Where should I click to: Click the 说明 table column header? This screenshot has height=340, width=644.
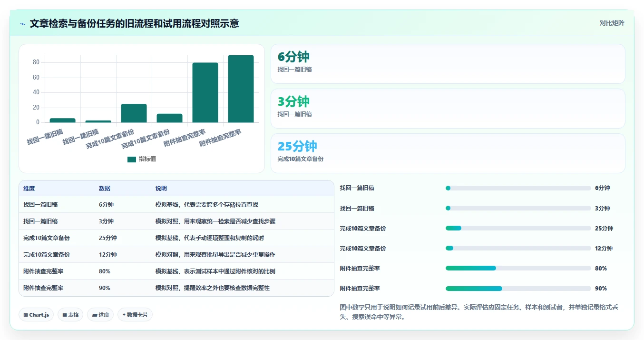[x=161, y=189]
